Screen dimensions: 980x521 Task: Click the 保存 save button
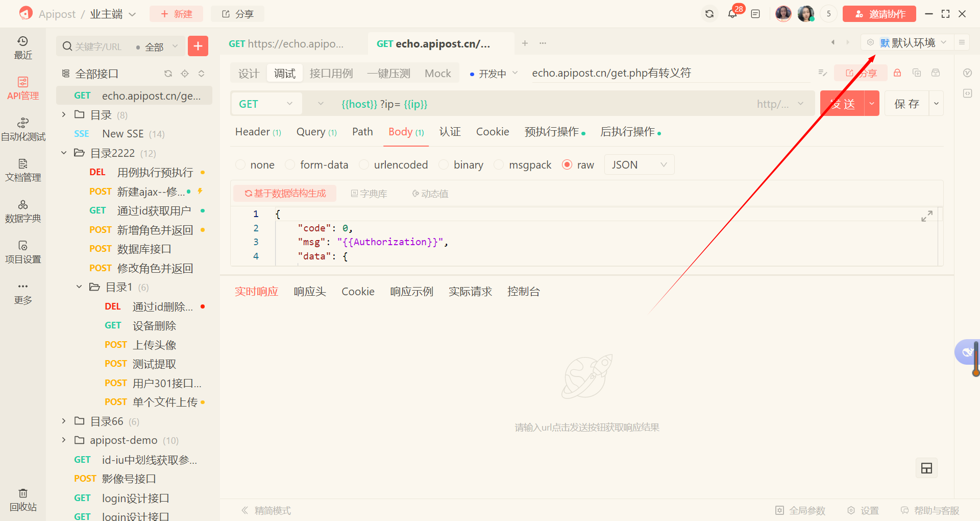pos(906,104)
